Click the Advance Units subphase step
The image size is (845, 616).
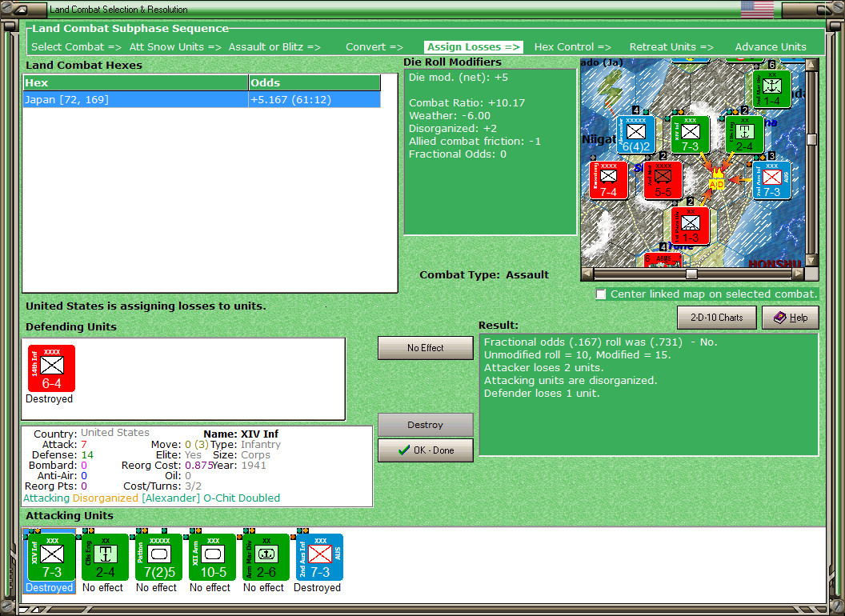coord(771,47)
